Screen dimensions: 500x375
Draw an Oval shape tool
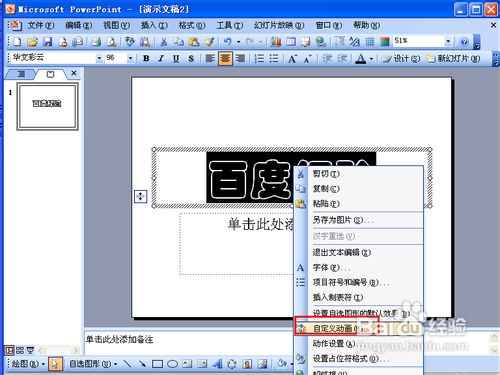[172, 364]
